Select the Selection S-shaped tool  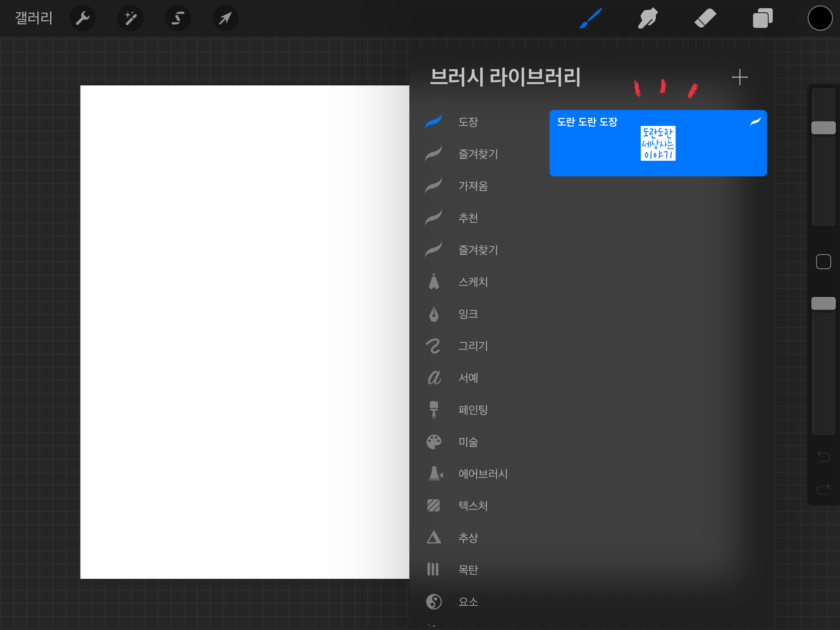point(178,18)
